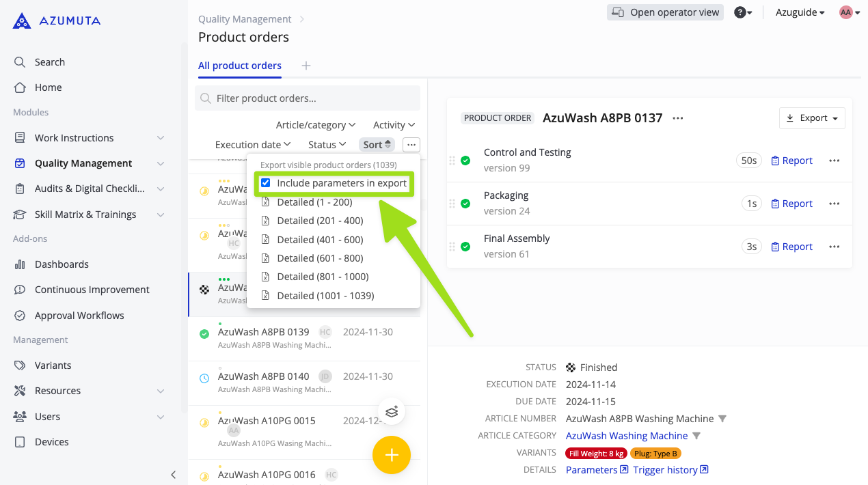Toggle the Sort button
The width and height of the screenshot is (868, 485).
[x=377, y=145]
